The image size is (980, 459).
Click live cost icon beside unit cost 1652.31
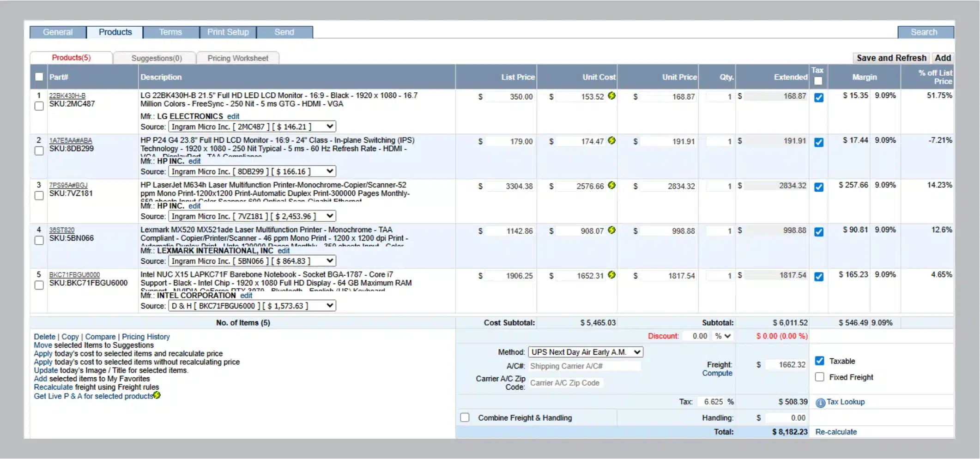pos(611,275)
